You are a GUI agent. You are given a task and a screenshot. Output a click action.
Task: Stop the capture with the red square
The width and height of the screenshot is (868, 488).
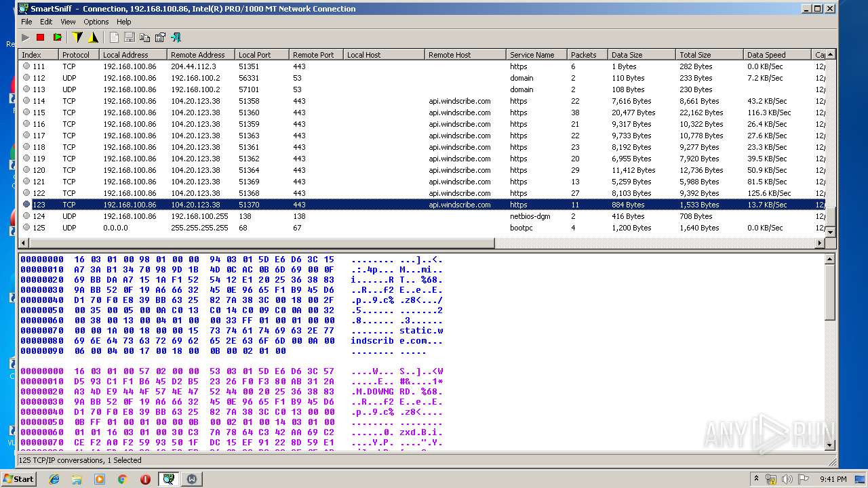(41, 37)
